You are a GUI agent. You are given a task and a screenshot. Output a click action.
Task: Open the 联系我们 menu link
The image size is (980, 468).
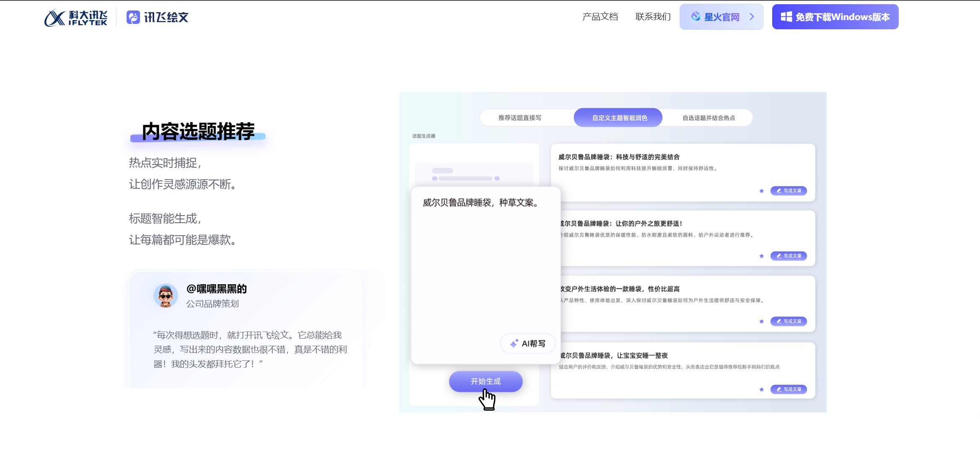(x=653, y=17)
